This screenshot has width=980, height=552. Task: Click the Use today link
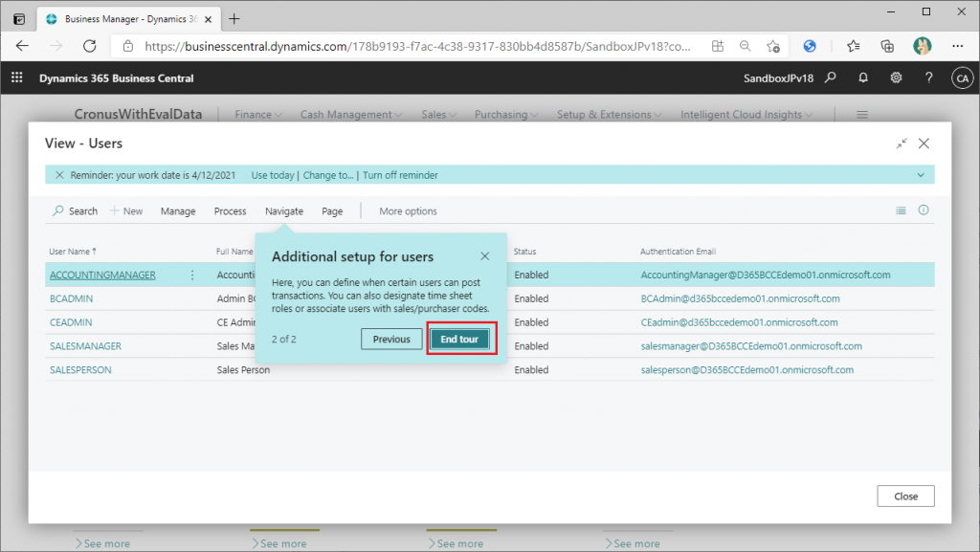point(273,175)
